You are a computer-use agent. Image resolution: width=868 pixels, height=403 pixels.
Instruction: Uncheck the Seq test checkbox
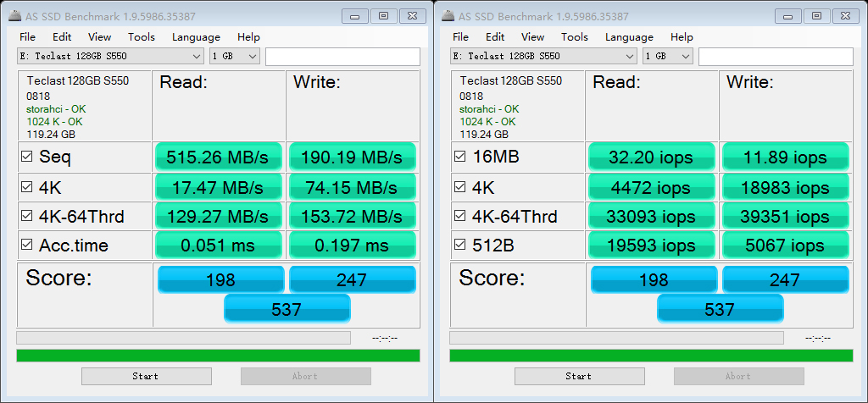point(26,157)
